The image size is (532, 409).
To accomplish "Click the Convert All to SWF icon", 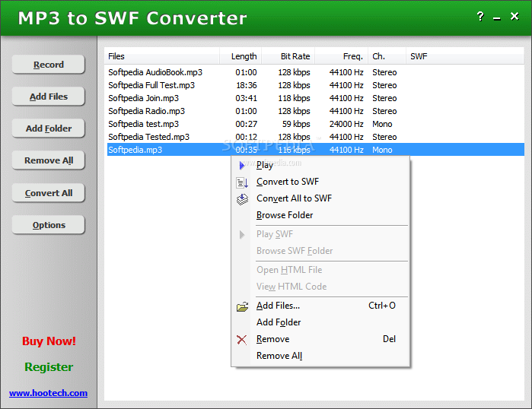I will pos(242,199).
